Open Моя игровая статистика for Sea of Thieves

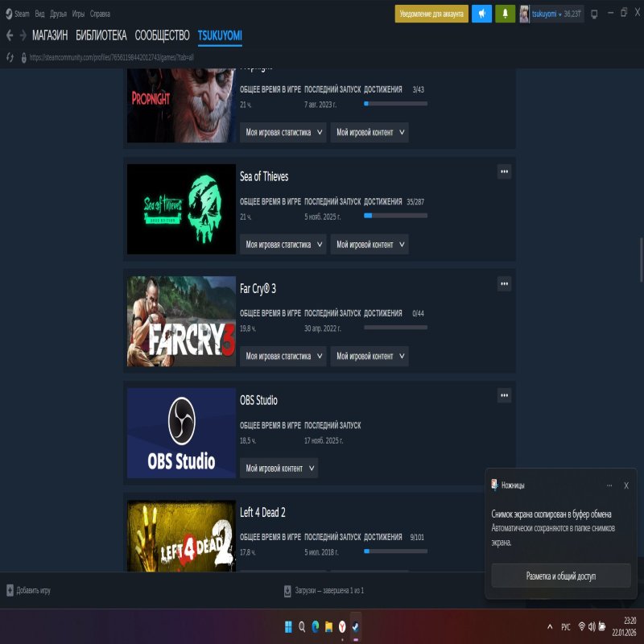click(283, 244)
